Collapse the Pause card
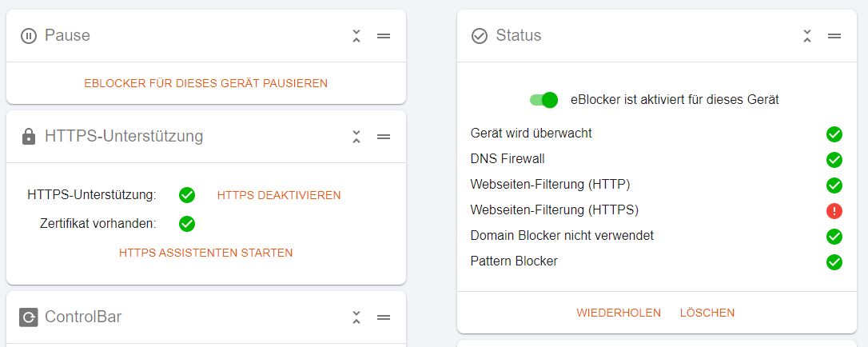The image size is (868, 347). coord(356,36)
